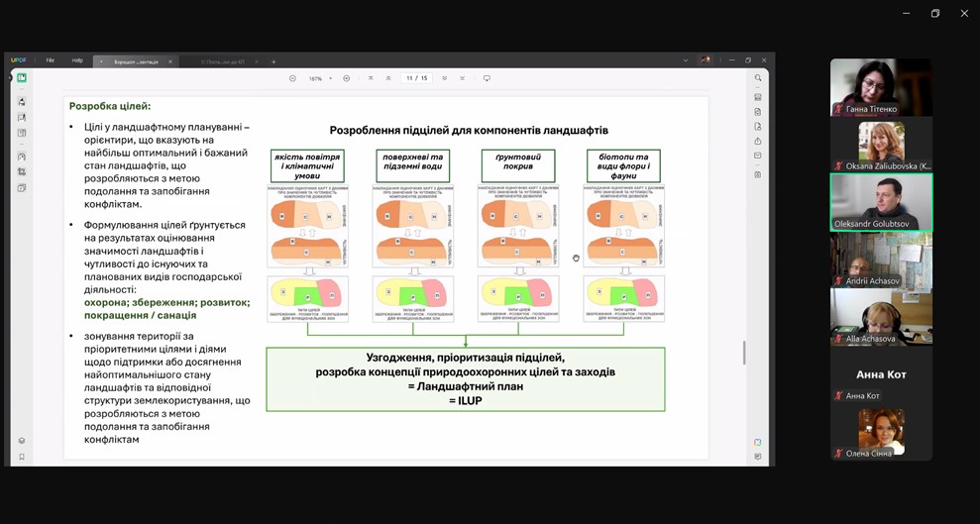Click the zoom out button in UPDF toolbar
Screen dimensions: 980x524
pyautogui.click(x=292, y=78)
